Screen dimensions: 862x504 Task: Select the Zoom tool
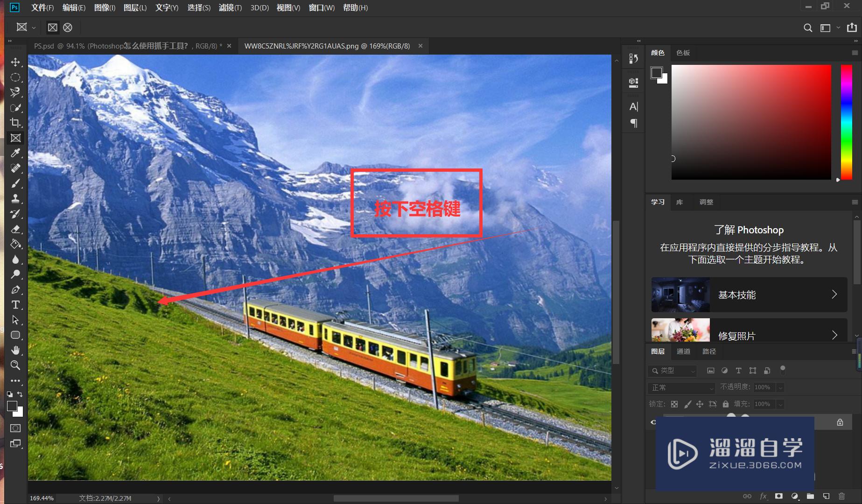[15, 365]
